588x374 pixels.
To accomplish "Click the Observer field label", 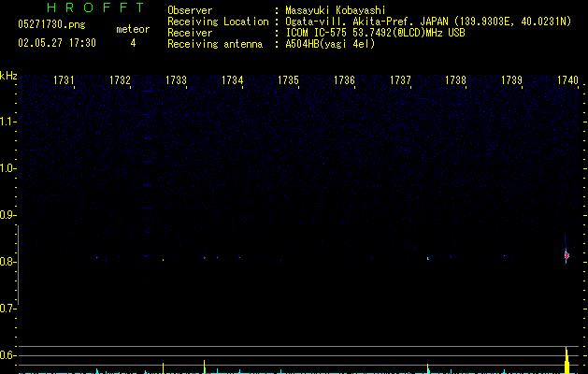I will coord(190,10).
